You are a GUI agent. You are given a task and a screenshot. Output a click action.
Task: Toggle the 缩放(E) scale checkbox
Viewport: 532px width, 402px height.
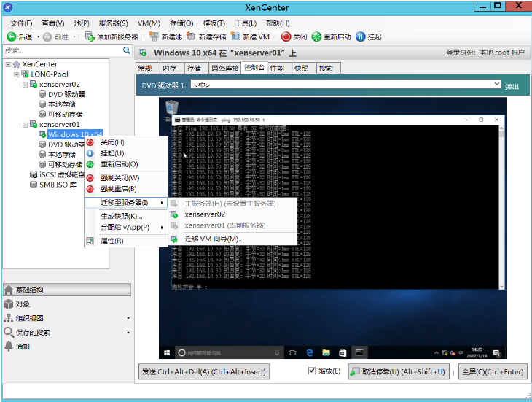click(x=312, y=371)
